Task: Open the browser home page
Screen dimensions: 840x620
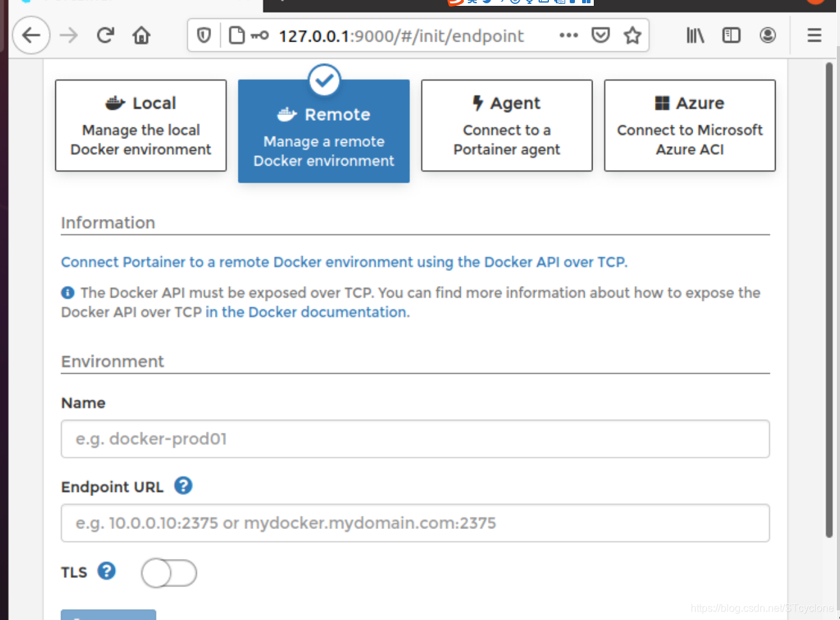Action: 142,35
